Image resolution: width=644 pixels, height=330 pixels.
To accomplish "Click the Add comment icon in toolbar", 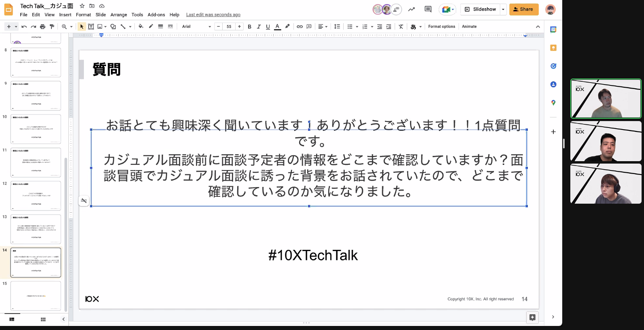I will pyautogui.click(x=309, y=27).
